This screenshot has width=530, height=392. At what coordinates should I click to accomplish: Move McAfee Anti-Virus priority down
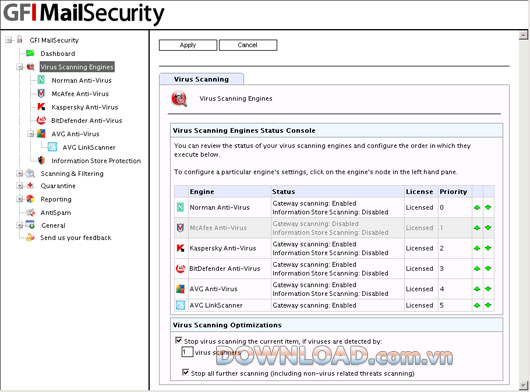[x=488, y=228]
